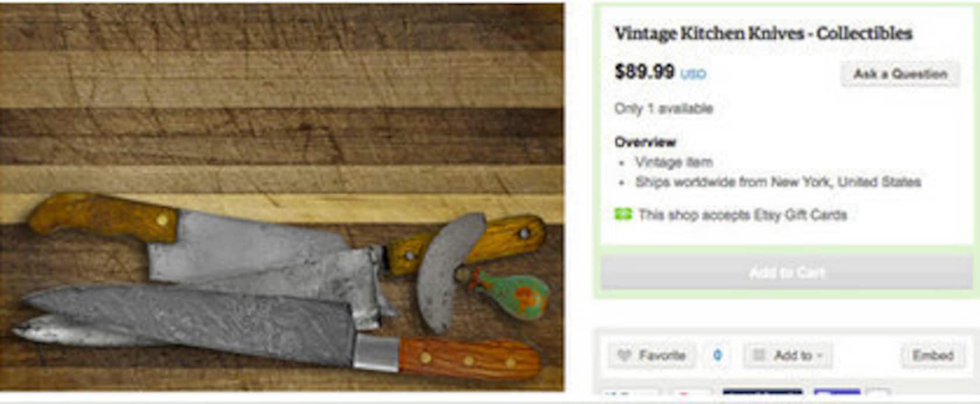
Task: Click the vintage kitchen knives product photo
Action: (x=282, y=197)
